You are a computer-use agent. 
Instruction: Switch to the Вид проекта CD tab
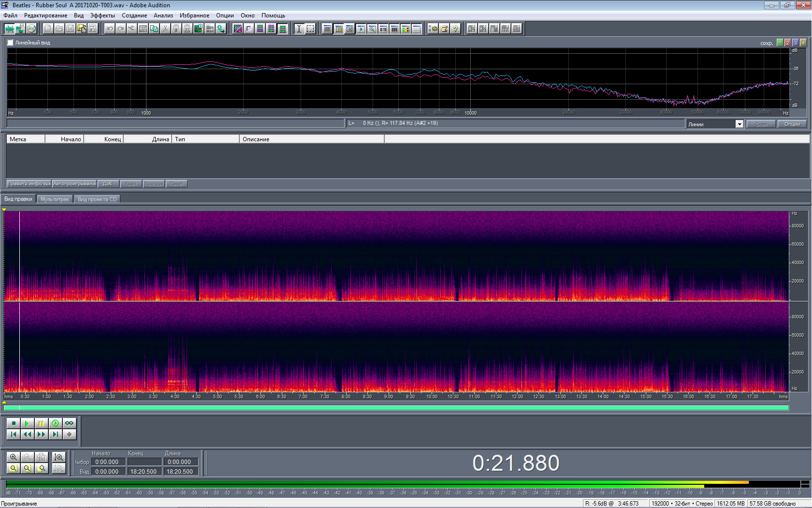click(97, 199)
